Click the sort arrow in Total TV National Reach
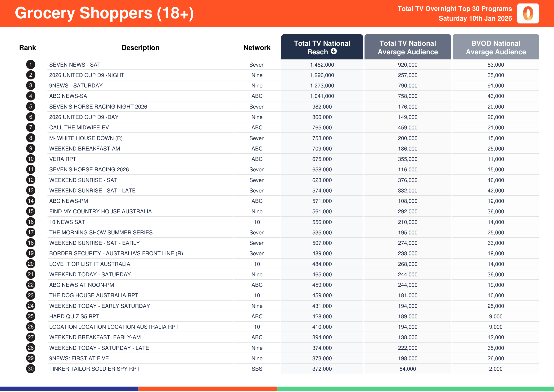Screen dimensions: 554x392 [x=333, y=51]
